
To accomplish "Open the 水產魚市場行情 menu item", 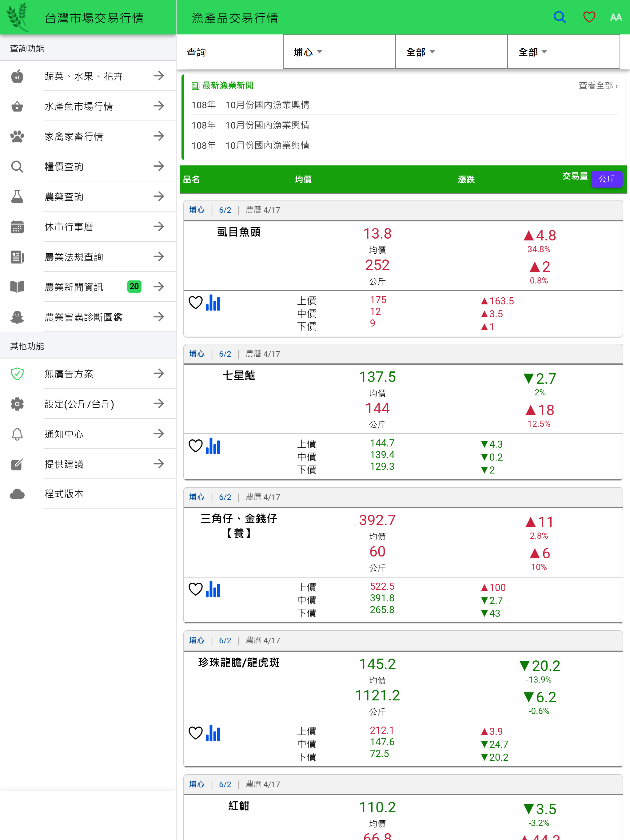I will [x=88, y=106].
